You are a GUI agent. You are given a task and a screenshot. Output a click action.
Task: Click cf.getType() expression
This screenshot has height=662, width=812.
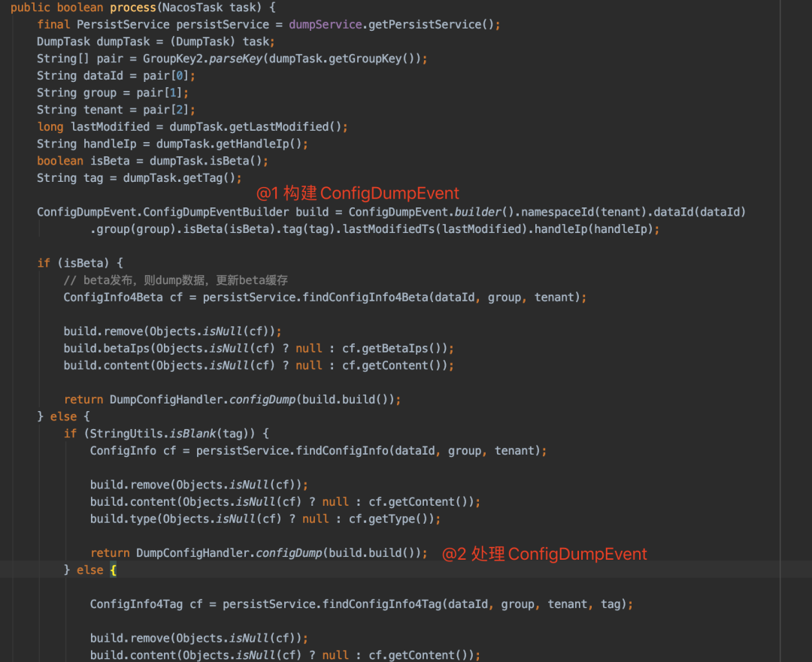[391, 519]
